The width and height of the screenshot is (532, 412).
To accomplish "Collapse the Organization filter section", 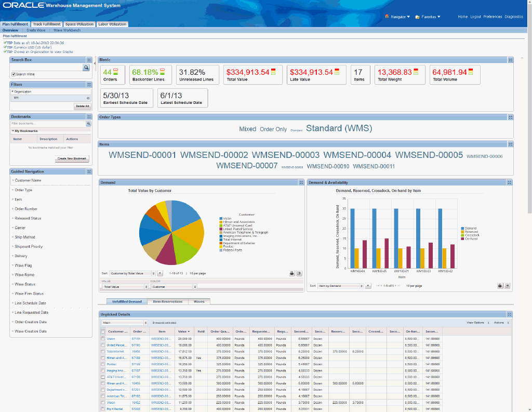I will (12, 91).
